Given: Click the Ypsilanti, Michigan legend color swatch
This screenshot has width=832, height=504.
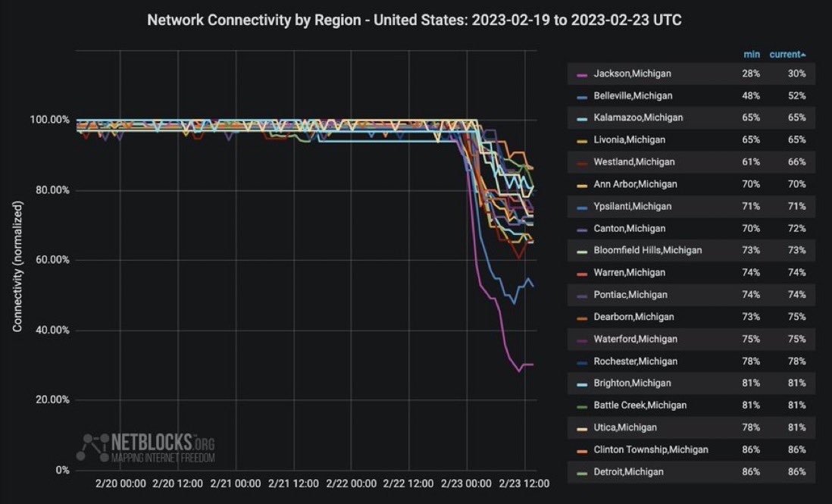Looking at the screenshot, I should (582, 208).
